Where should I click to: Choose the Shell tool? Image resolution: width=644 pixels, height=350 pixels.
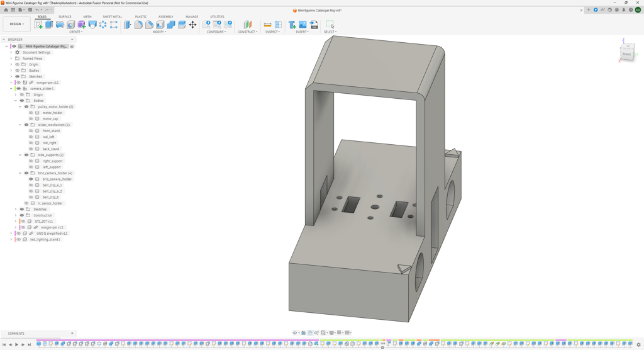click(x=160, y=25)
